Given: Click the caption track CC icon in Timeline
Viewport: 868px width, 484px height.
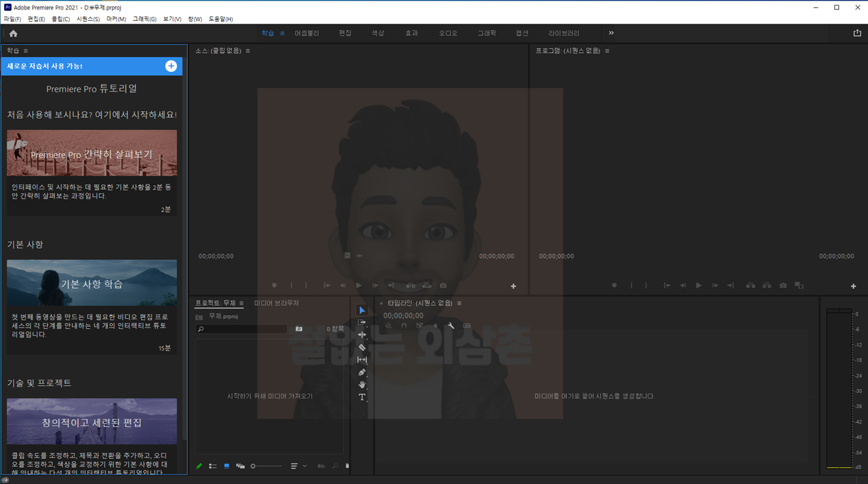Looking at the screenshot, I should point(467,326).
